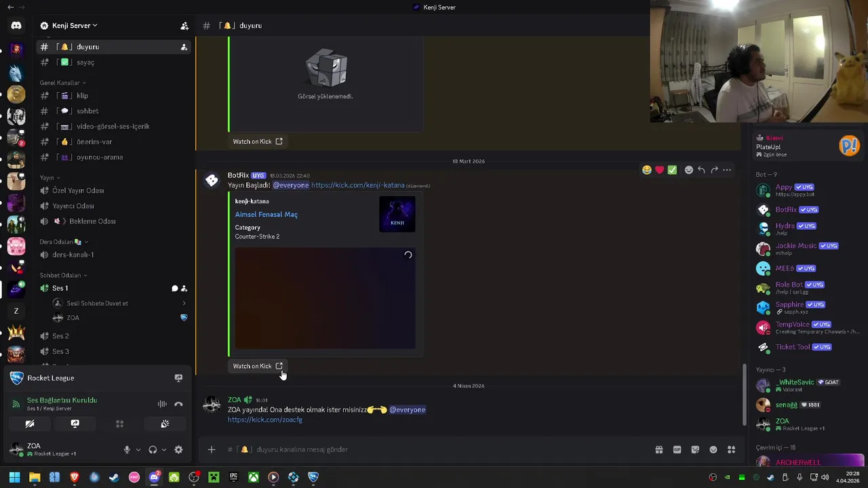Open the kick.com/zoacfg link
868x488 pixels.
point(265,420)
